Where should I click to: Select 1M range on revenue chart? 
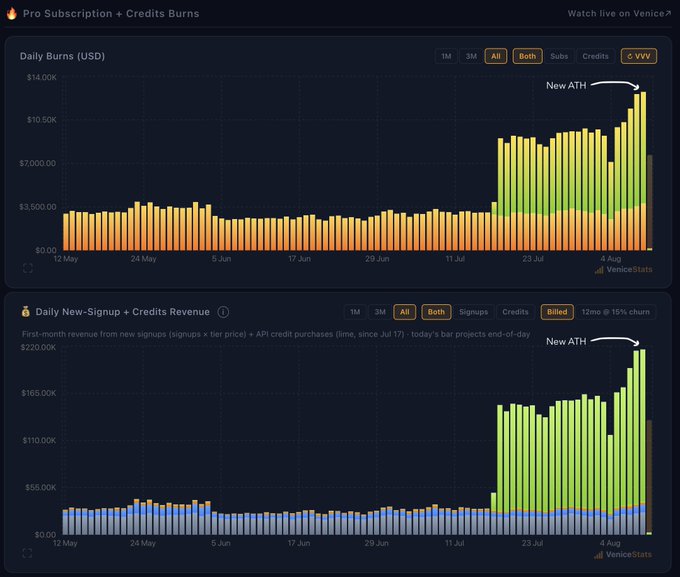355,312
